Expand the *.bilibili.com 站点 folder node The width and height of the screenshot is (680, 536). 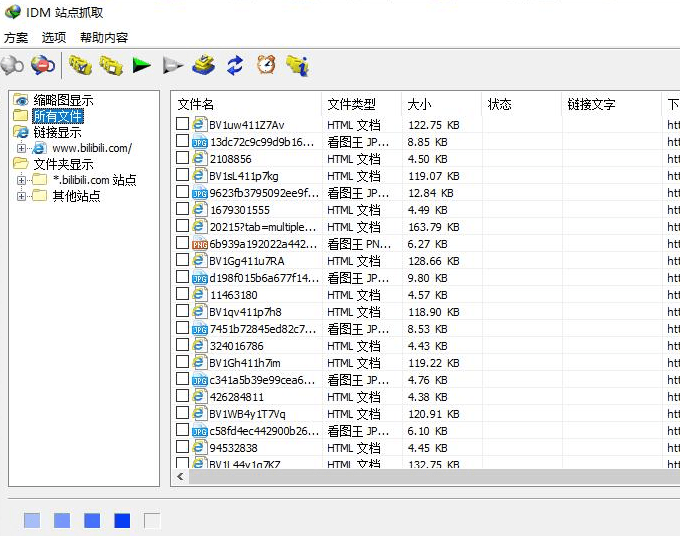[21, 180]
